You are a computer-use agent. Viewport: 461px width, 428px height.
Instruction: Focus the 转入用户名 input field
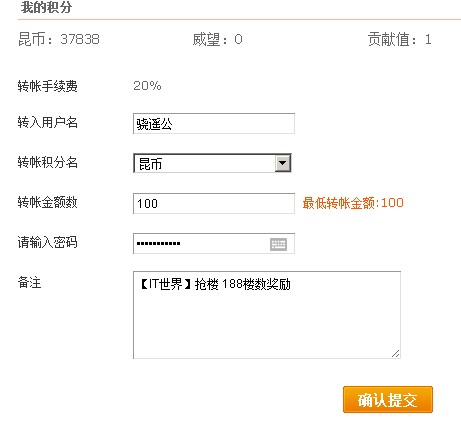[x=214, y=124]
